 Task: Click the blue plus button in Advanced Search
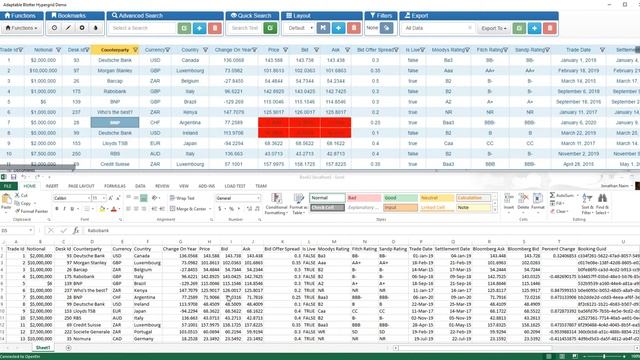point(200,28)
